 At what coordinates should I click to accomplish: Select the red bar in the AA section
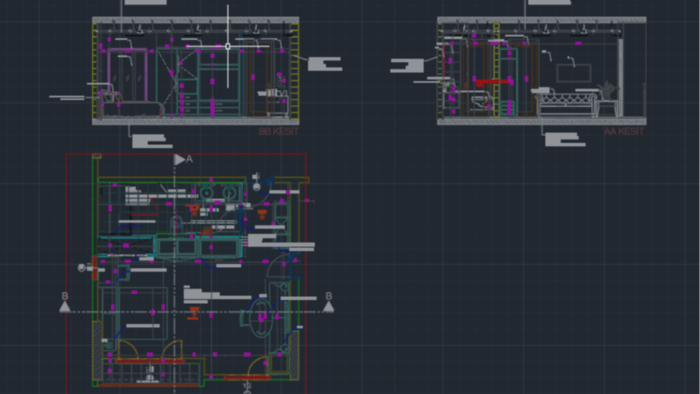[x=491, y=83]
